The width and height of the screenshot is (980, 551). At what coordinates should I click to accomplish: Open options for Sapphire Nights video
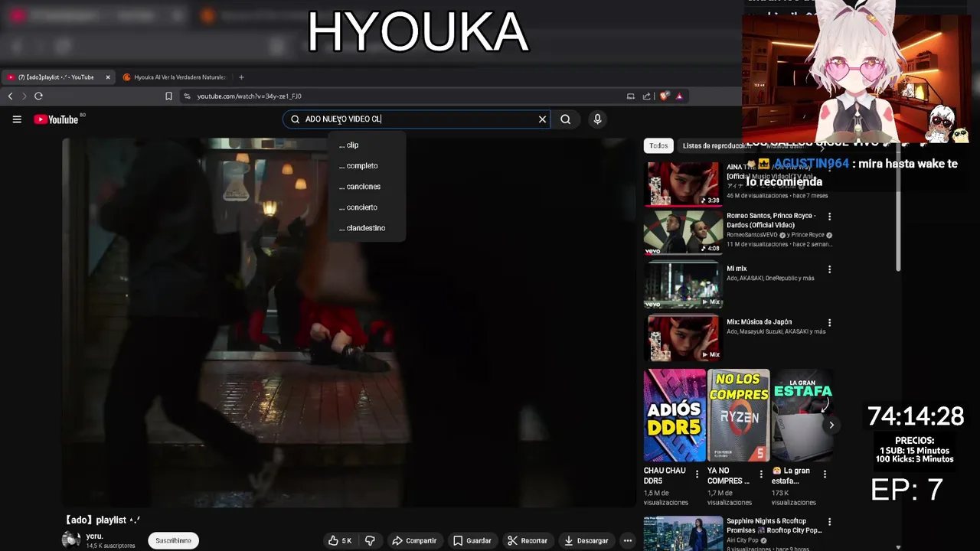click(x=829, y=522)
